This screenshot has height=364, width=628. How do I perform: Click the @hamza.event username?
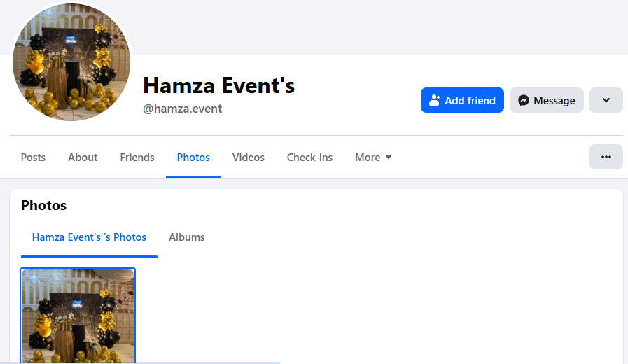(182, 108)
